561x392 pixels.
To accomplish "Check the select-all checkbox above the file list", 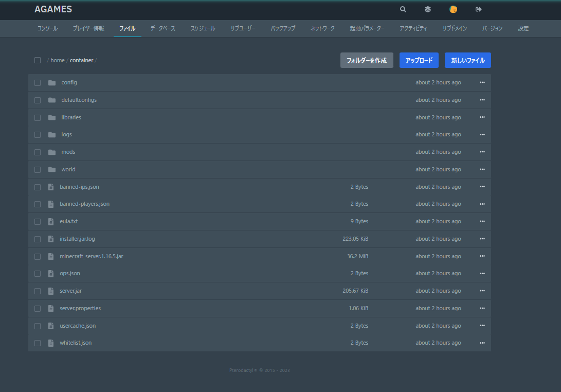I will pos(38,60).
